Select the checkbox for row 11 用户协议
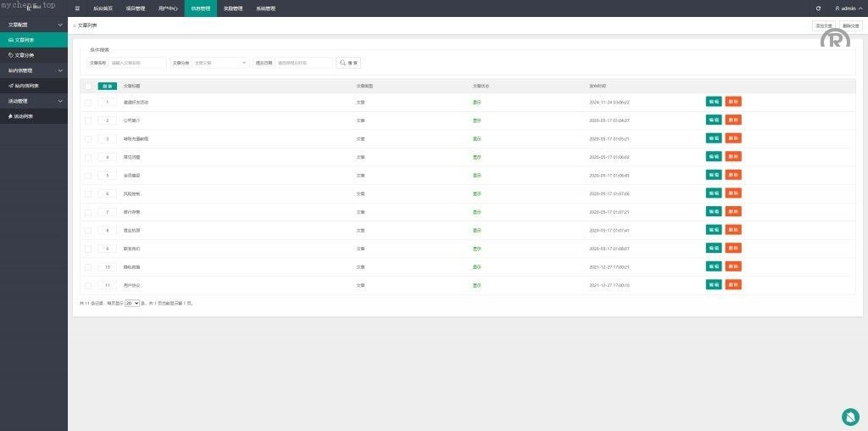This screenshot has height=431, width=868. point(88,285)
